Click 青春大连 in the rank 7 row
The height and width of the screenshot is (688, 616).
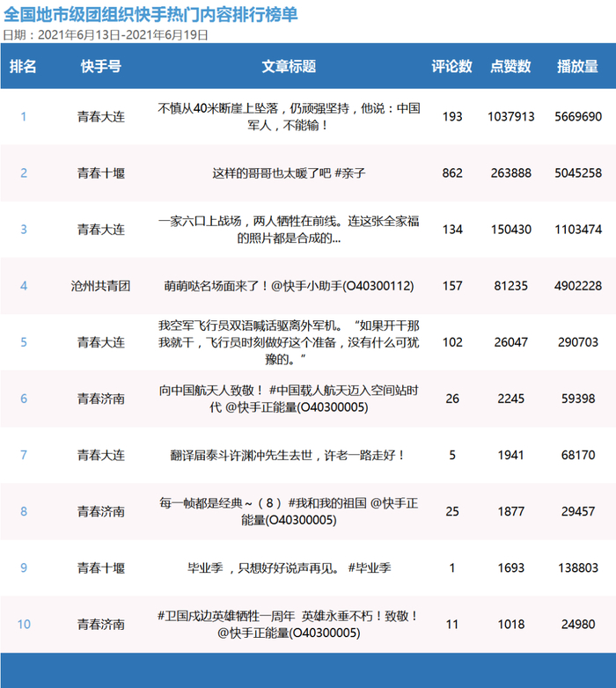pos(101,455)
